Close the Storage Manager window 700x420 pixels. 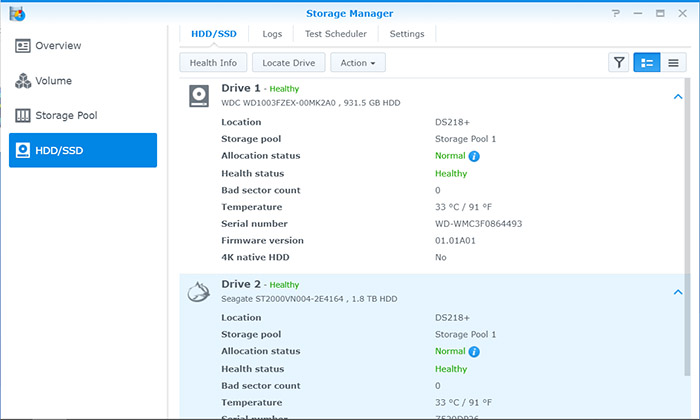pyautogui.click(x=683, y=13)
